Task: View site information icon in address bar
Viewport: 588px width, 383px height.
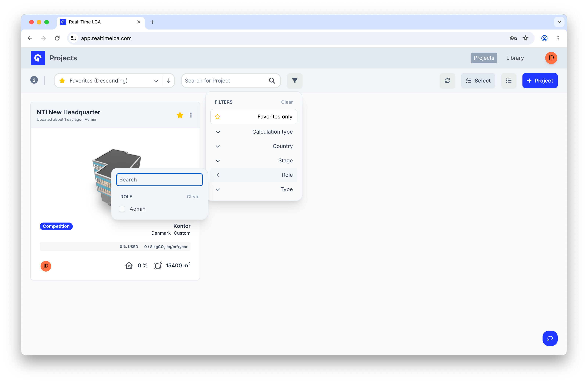Action: [73, 38]
